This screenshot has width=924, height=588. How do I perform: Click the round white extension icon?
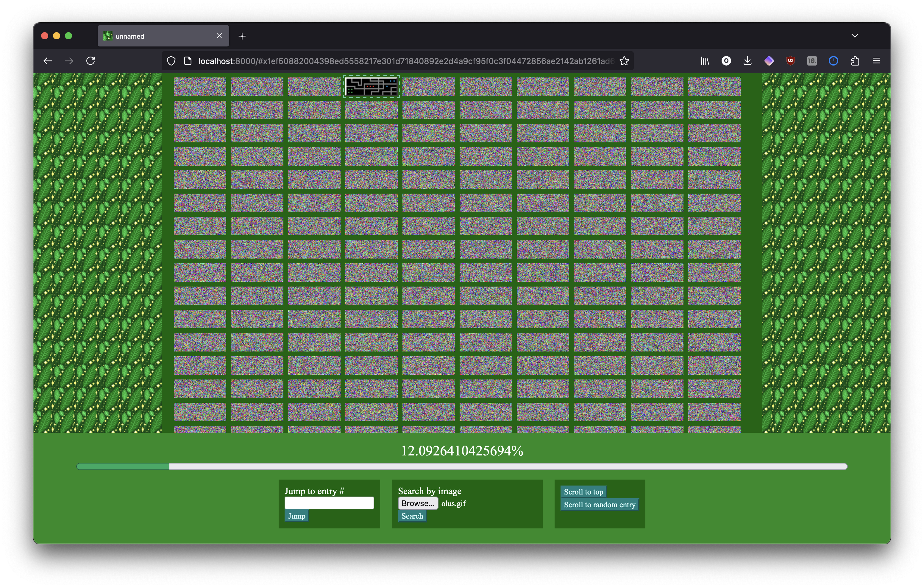click(x=726, y=61)
